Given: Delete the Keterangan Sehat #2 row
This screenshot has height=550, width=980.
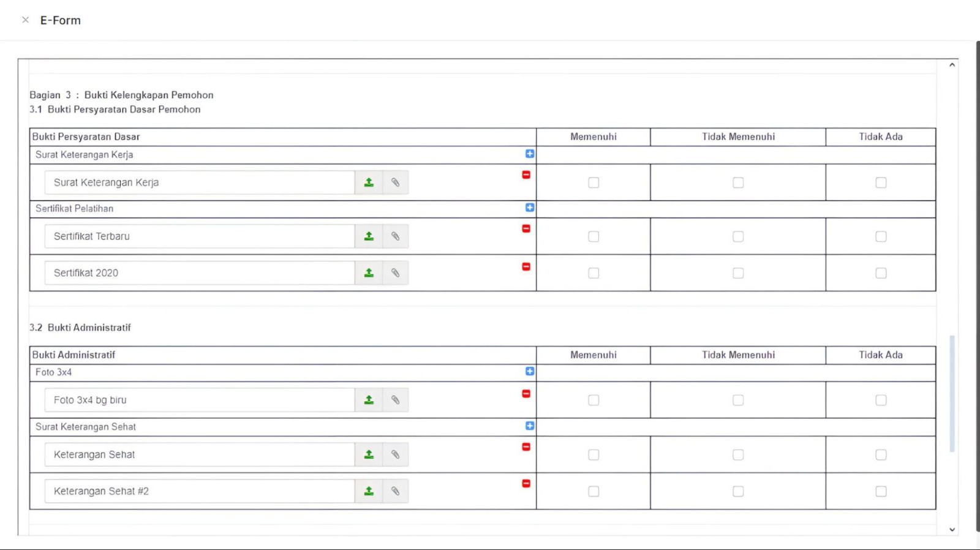Looking at the screenshot, I should pos(526,483).
